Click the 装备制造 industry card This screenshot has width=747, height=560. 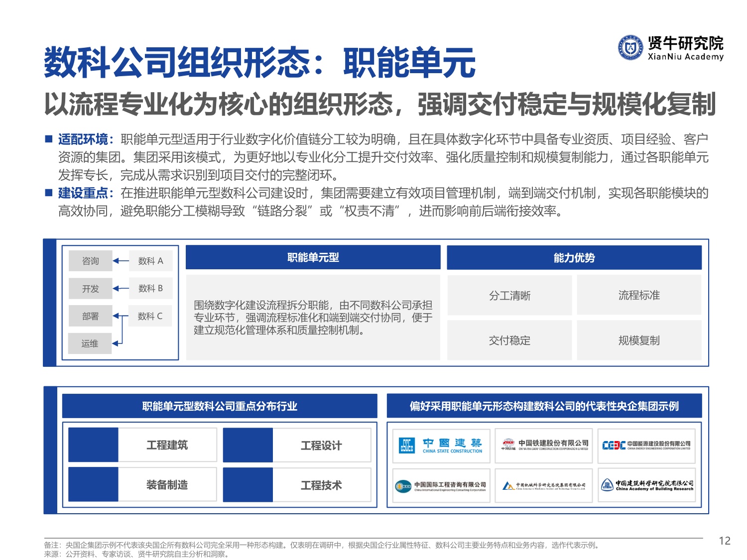point(142,484)
